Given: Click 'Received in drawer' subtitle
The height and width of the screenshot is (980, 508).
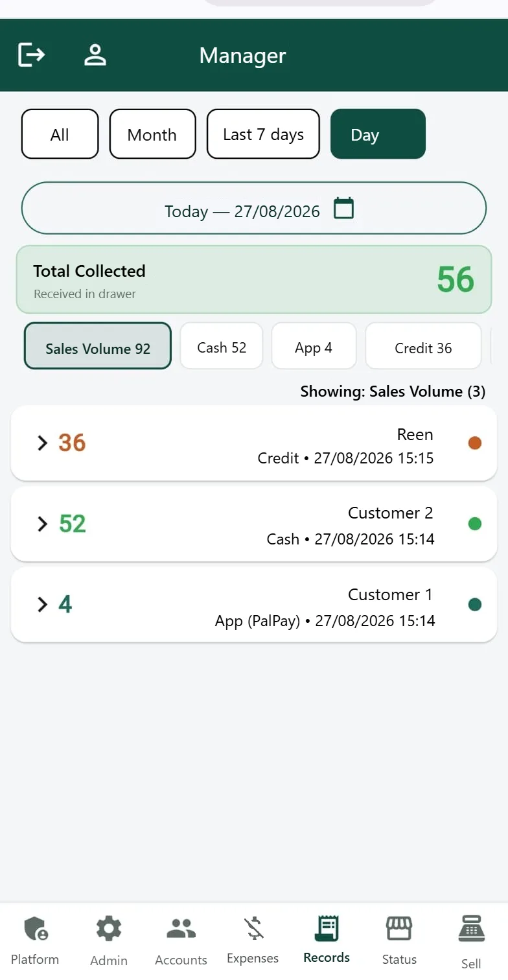Looking at the screenshot, I should [85, 294].
